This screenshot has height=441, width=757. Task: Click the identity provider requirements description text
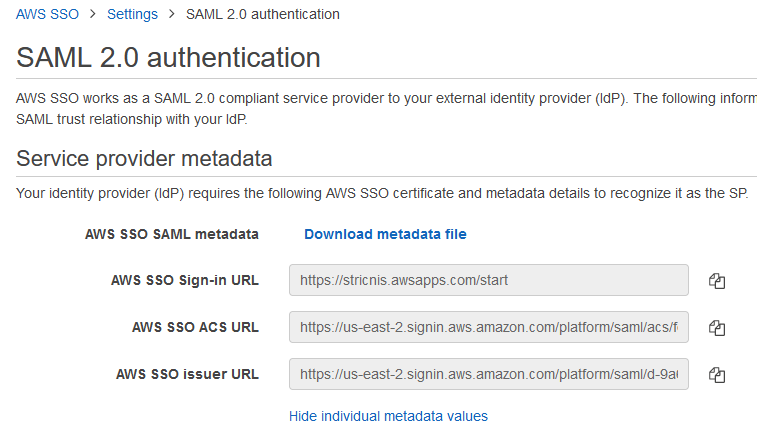380,192
